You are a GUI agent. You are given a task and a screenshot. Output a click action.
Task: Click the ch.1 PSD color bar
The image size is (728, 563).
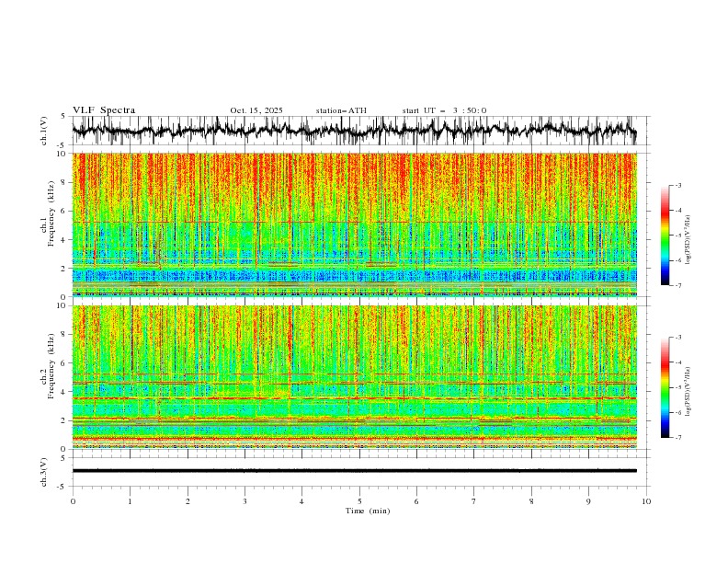coord(665,235)
